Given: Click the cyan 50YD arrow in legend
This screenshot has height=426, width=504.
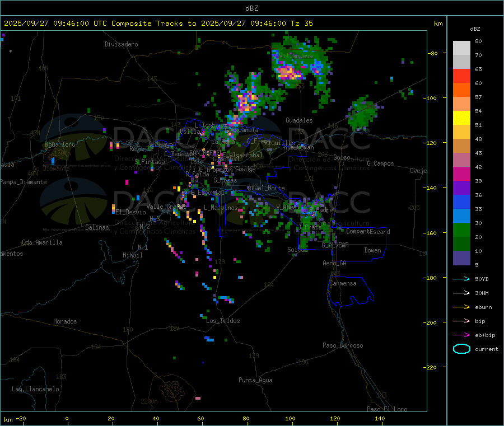Looking at the screenshot, I should 461,279.
